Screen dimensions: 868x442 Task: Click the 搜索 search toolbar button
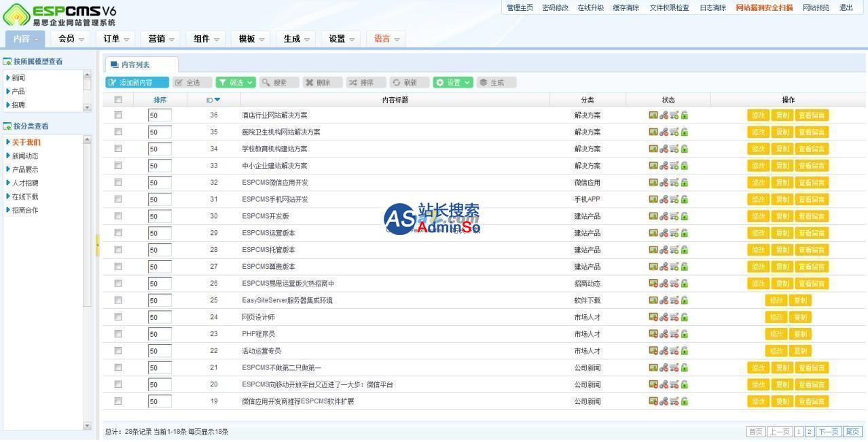[279, 82]
